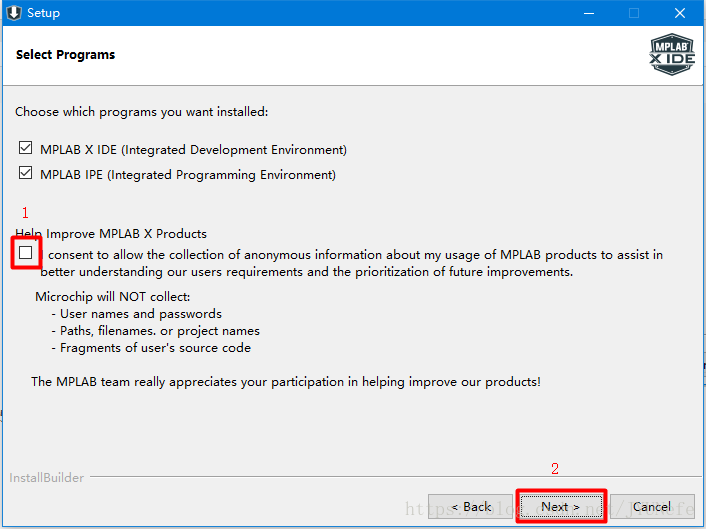The height and width of the screenshot is (529, 706).
Task: Click the MPLAB team appreciation message
Action: pos(285,382)
